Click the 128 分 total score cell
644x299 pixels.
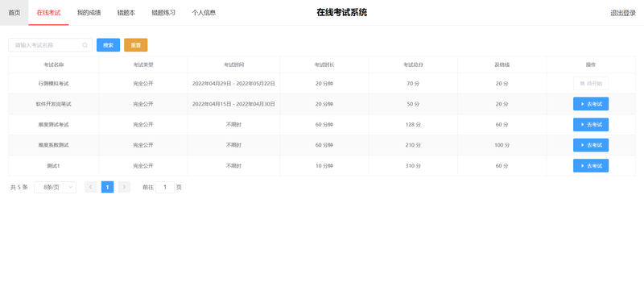pyautogui.click(x=413, y=125)
